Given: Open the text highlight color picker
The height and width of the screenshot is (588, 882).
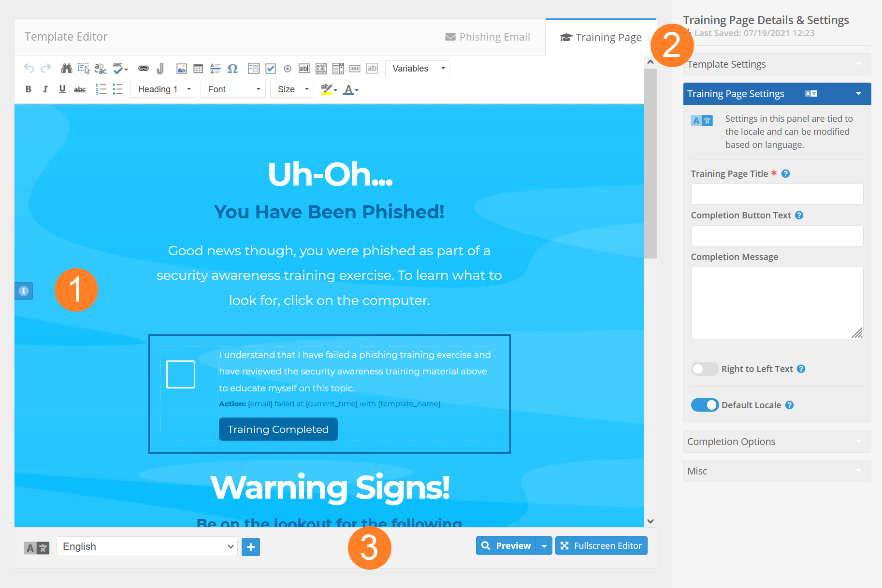Looking at the screenshot, I should pyautogui.click(x=329, y=89).
